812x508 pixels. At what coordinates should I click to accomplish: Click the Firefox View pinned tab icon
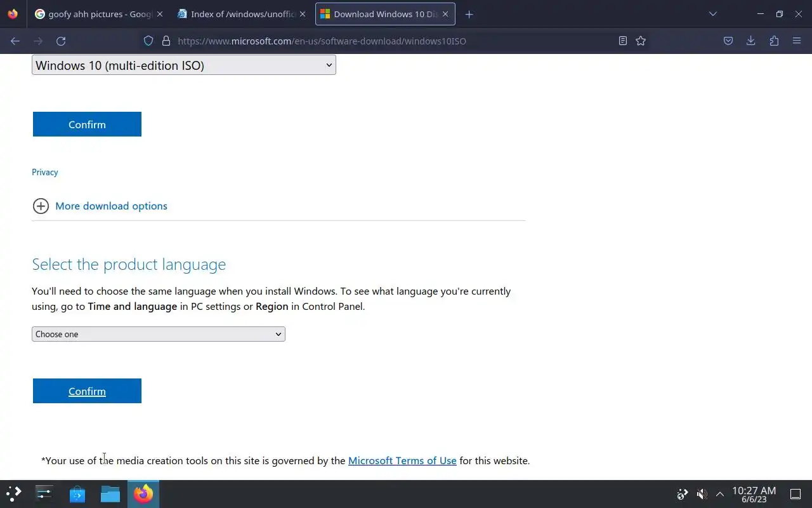13,14
